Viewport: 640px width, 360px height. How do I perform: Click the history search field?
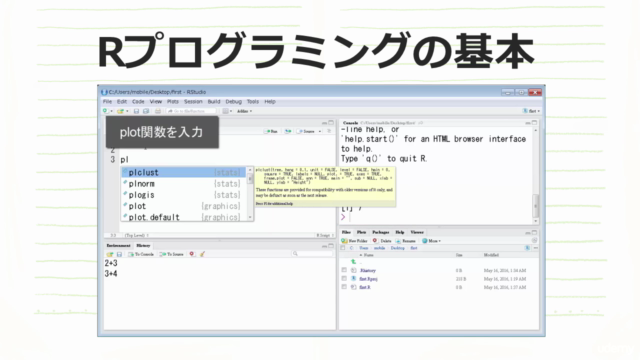point(312,254)
